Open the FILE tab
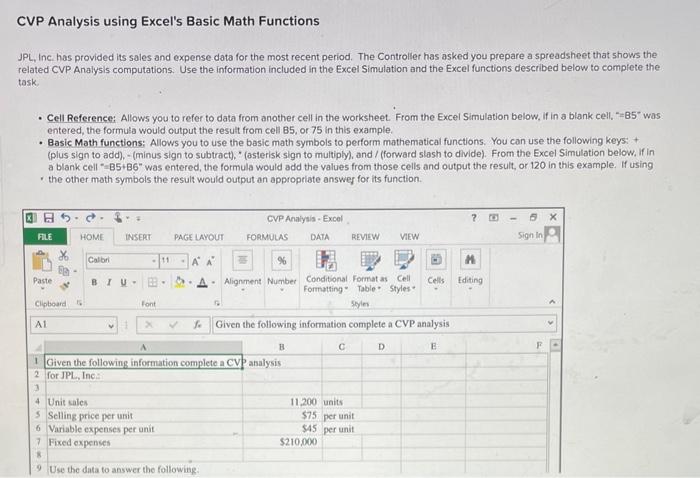The height and width of the screenshot is (478, 700). [45, 237]
